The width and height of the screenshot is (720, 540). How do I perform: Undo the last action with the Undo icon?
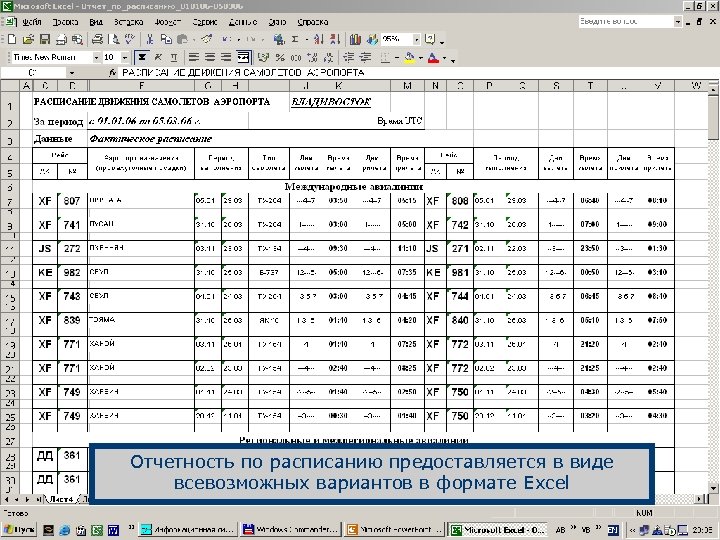click(x=226, y=39)
